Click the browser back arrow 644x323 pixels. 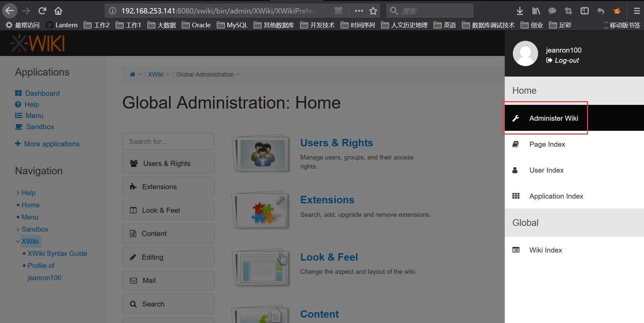(10, 11)
